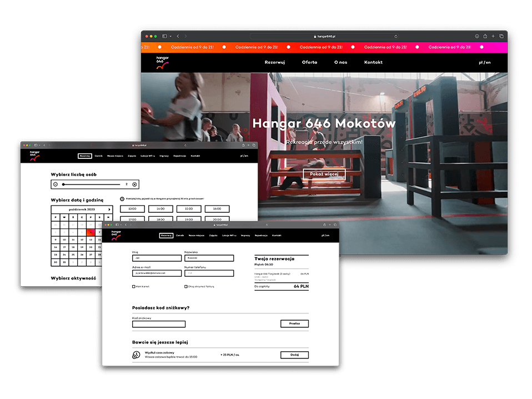Go forward in the Hangar 646 Mokotów browser window

pyautogui.click(x=185, y=36)
